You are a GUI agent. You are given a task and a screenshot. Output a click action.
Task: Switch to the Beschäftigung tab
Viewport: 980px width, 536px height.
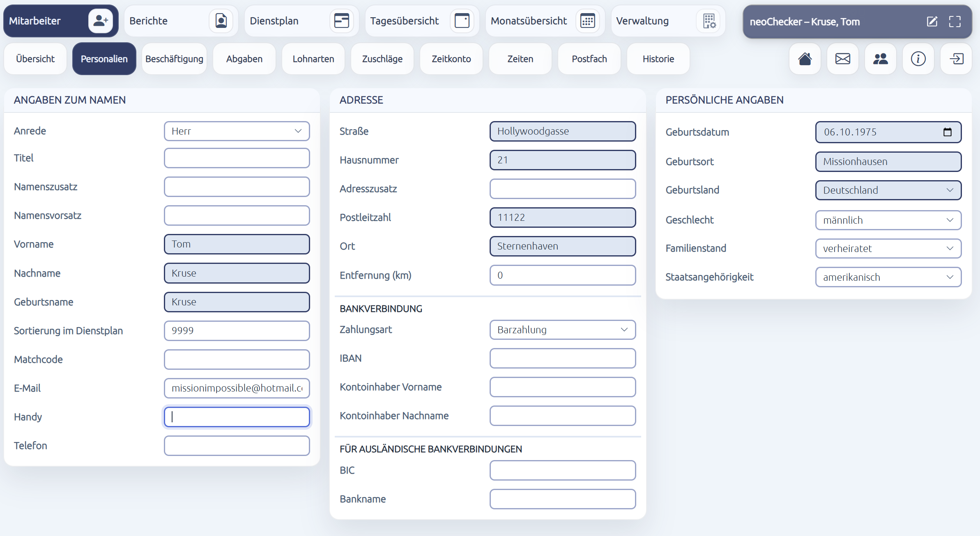click(x=175, y=59)
